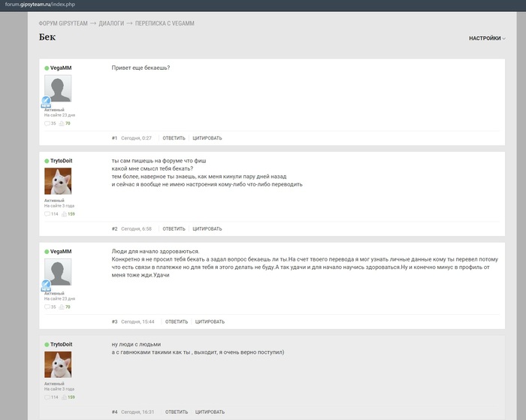526x420 pixels.
Task: Open TrytoDoit cat avatar in post #2
Action: point(58,181)
